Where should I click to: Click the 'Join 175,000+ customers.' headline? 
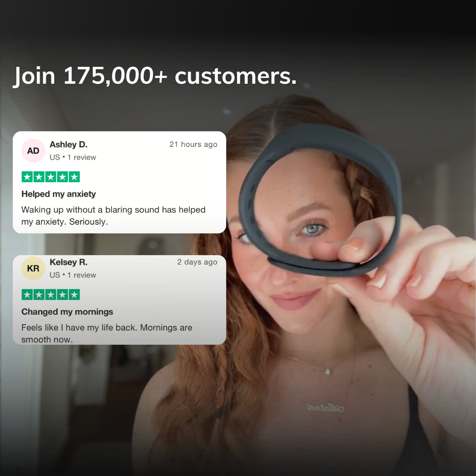(x=155, y=76)
